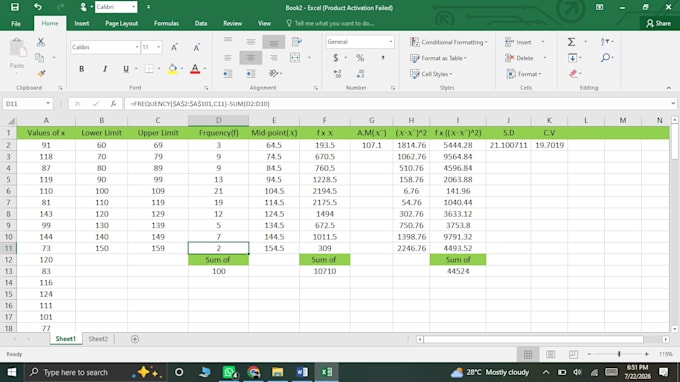Switch to the Data tab
This screenshot has height=382, width=680.
201,23
